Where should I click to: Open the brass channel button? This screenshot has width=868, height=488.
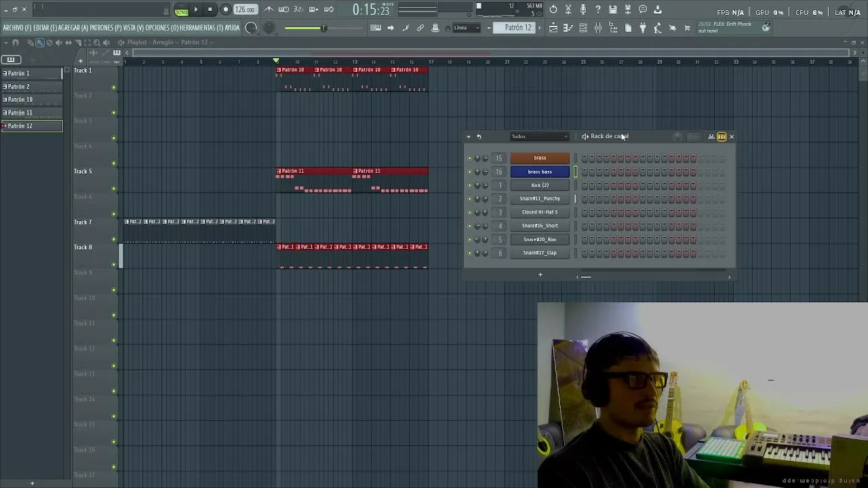(x=540, y=158)
